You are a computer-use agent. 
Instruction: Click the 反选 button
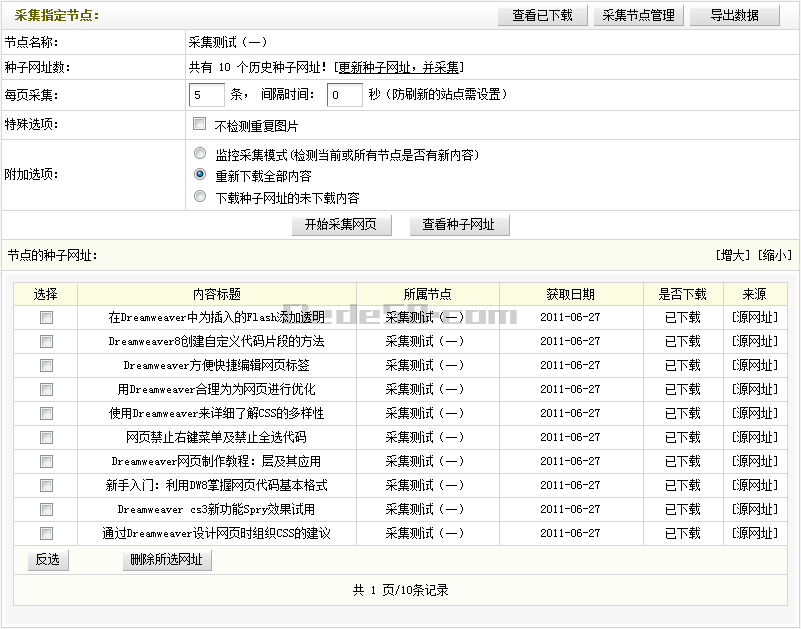point(47,560)
